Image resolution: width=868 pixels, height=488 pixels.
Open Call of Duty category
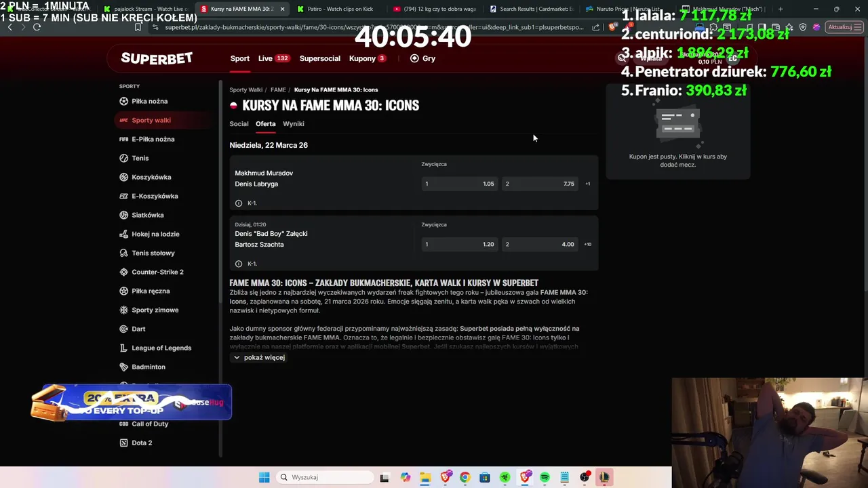tap(144, 424)
